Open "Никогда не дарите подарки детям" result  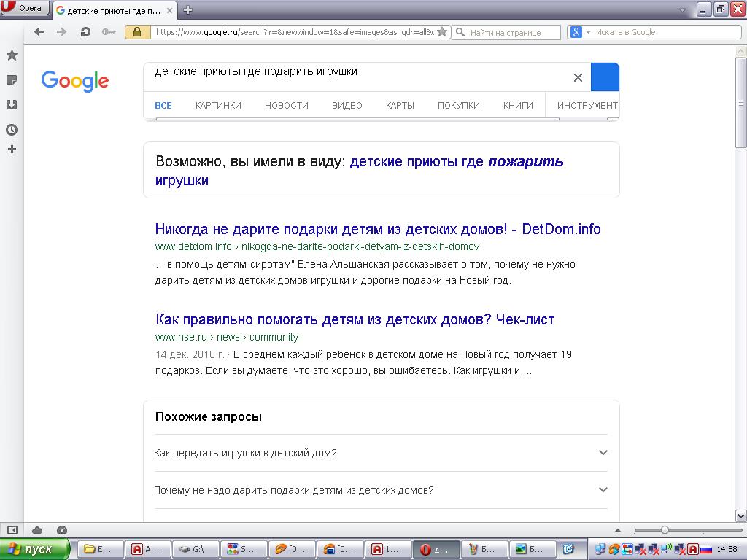[378, 229]
